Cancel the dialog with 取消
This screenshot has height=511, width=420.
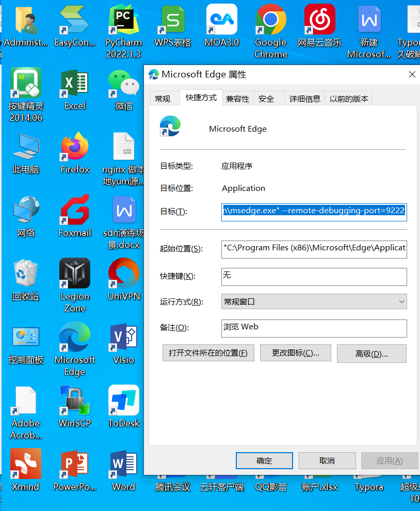coord(327,460)
